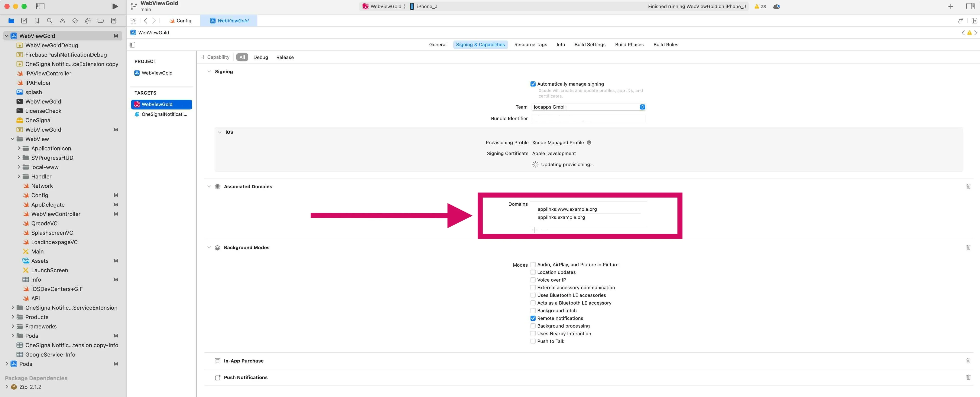
Task: Disable Automatically manage signing
Action: (533, 84)
